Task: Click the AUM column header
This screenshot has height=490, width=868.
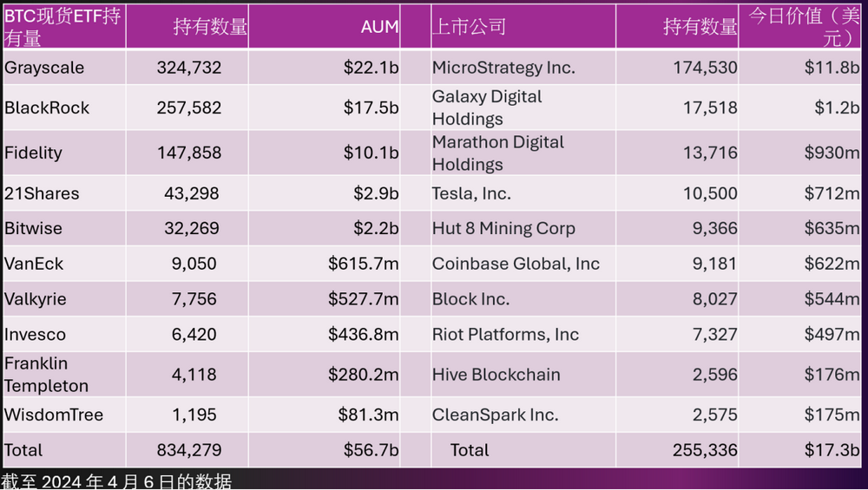Action: (379, 27)
